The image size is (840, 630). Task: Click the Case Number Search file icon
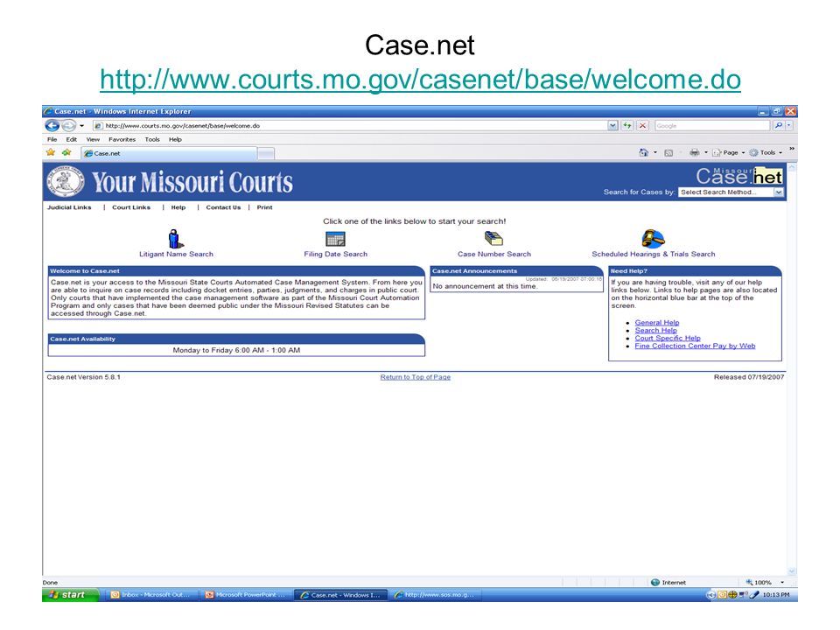pos(493,238)
